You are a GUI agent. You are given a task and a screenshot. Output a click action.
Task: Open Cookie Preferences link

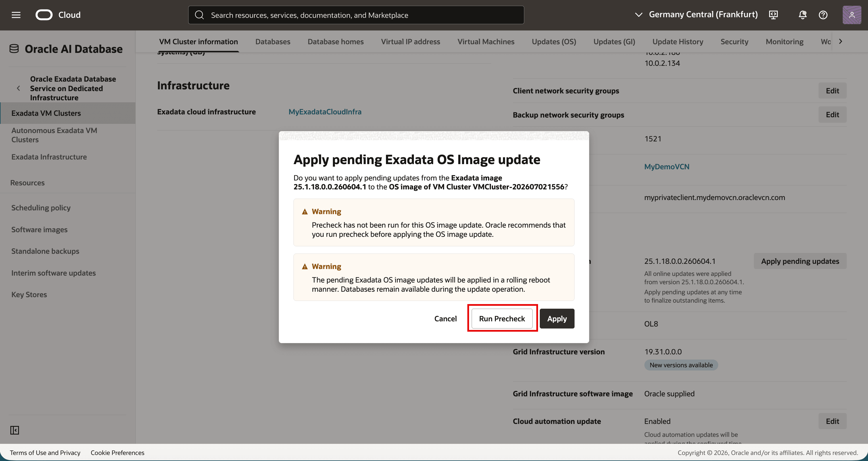(x=117, y=453)
